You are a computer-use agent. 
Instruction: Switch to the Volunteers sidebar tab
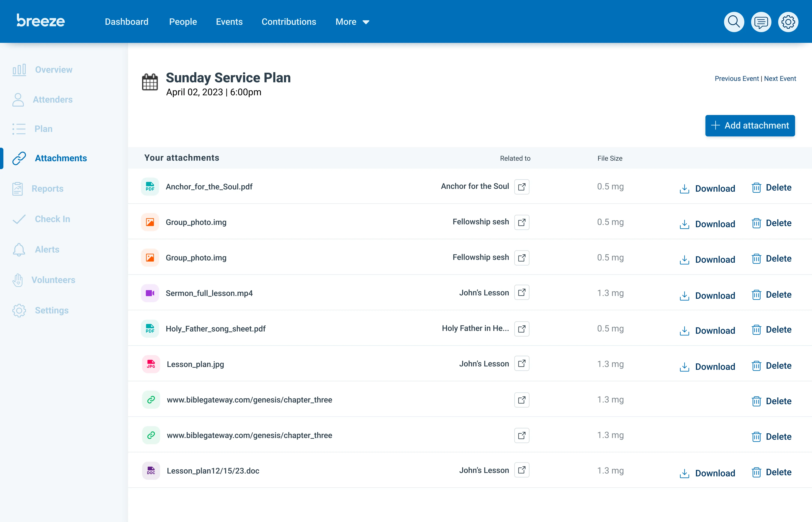click(53, 280)
